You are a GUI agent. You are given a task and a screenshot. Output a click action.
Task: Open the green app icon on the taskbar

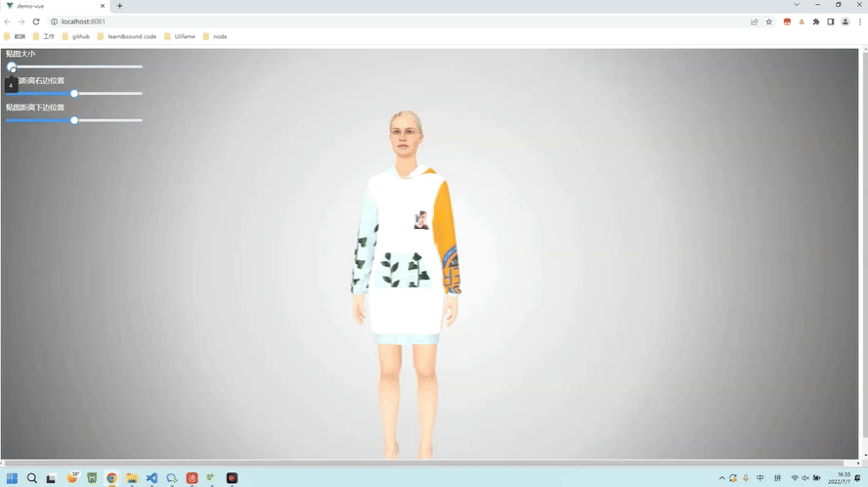[x=92, y=478]
